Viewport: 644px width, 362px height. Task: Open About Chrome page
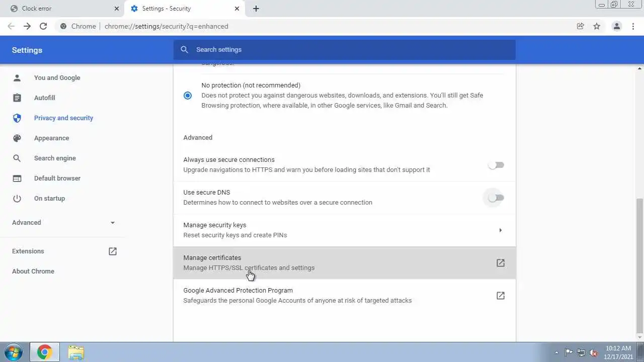33,271
